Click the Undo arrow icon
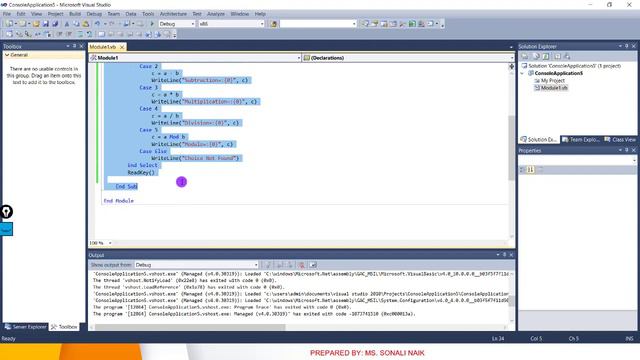Viewport: 640px width, 360px height. click(97, 24)
